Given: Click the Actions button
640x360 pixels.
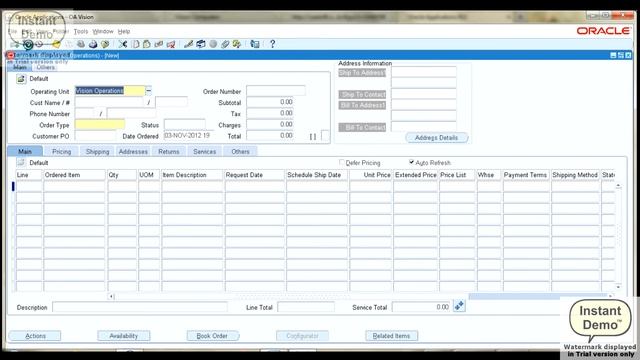Looking at the screenshot, I should tap(35, 336).
